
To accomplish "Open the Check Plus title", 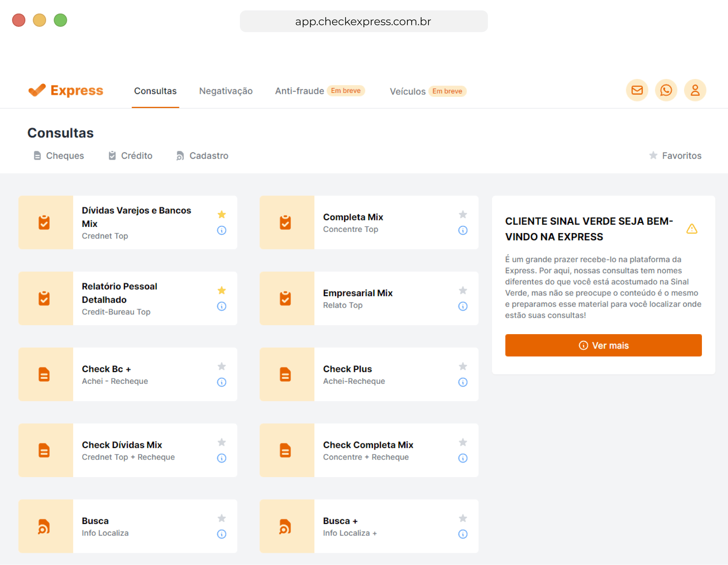I will 347,369.
